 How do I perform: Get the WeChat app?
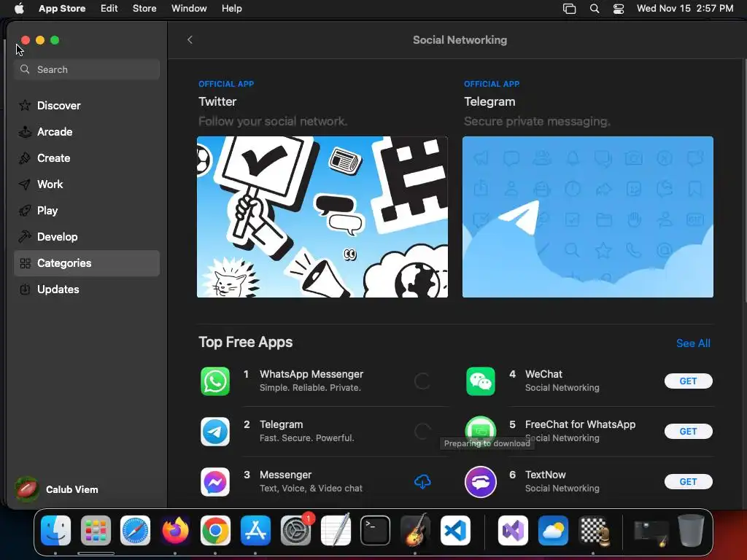click(689, 381)
